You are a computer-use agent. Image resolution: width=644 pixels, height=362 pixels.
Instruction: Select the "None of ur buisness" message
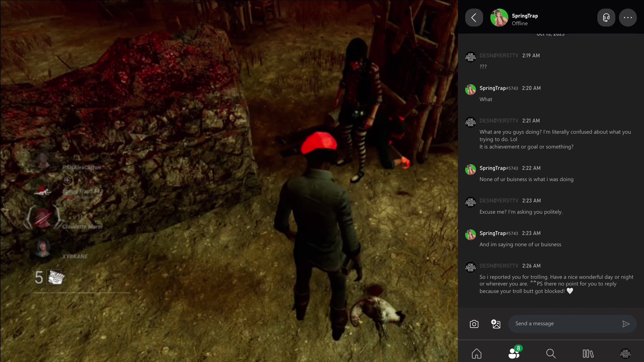point(526,179)
